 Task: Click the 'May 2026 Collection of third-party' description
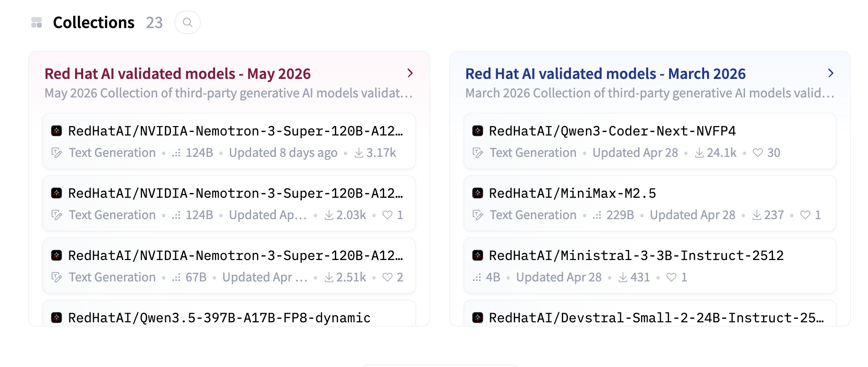pyautogui.click(x=228, y=93)
